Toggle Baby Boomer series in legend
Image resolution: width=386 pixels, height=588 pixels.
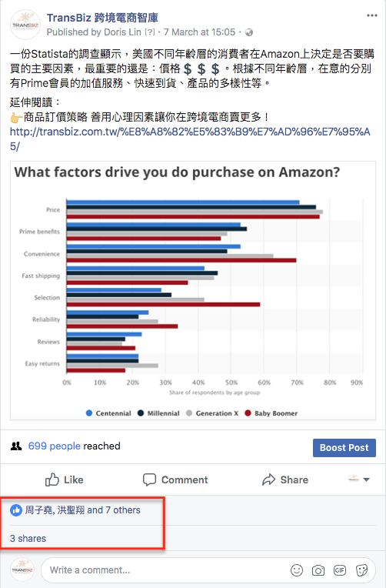[271, 413]
